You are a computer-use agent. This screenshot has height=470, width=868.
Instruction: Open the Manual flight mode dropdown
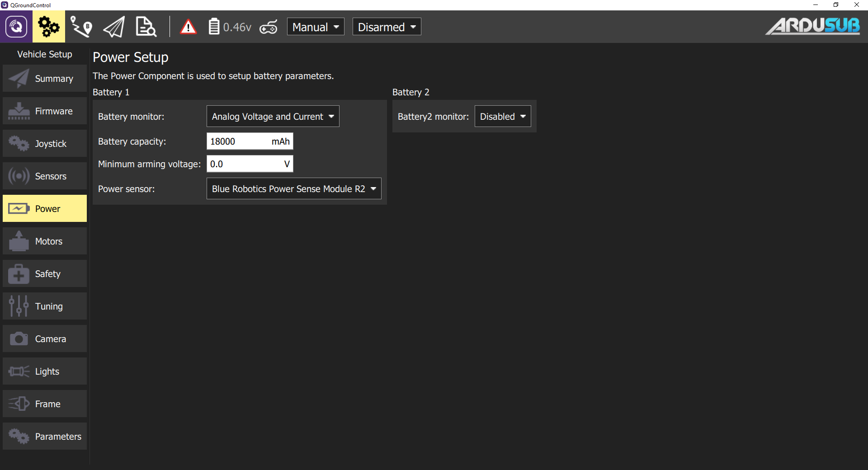316,27
